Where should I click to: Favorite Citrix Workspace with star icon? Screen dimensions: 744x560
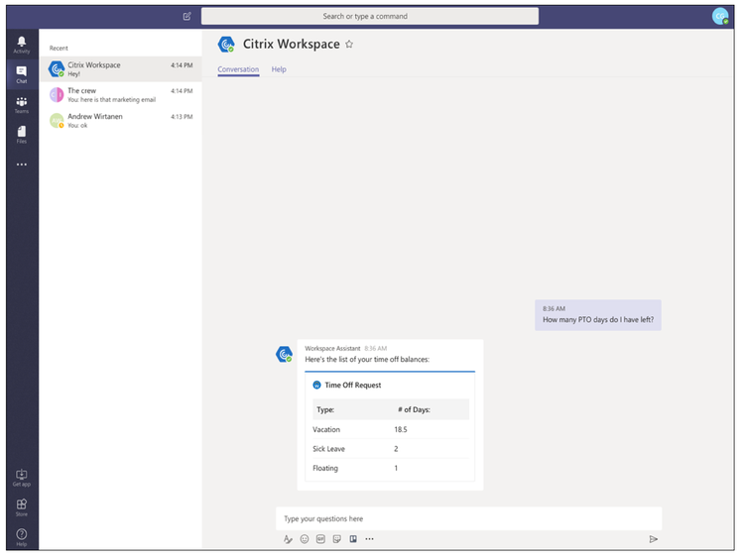click(x=349, y=44)
